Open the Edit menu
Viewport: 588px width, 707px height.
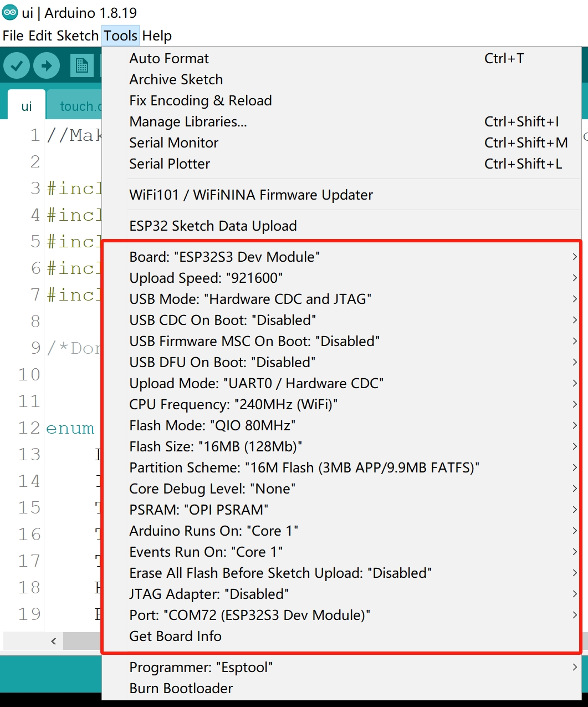(40, 36)
